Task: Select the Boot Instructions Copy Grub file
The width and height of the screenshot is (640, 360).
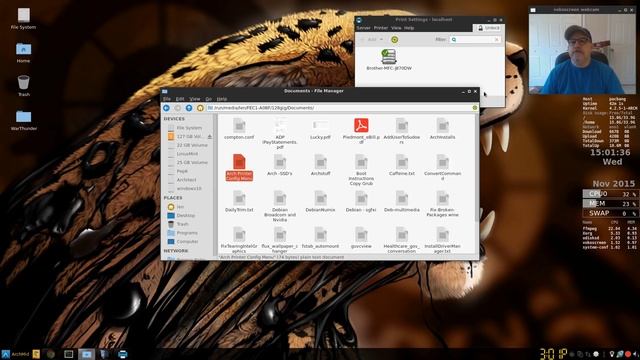Action: (x=361, y=170)
